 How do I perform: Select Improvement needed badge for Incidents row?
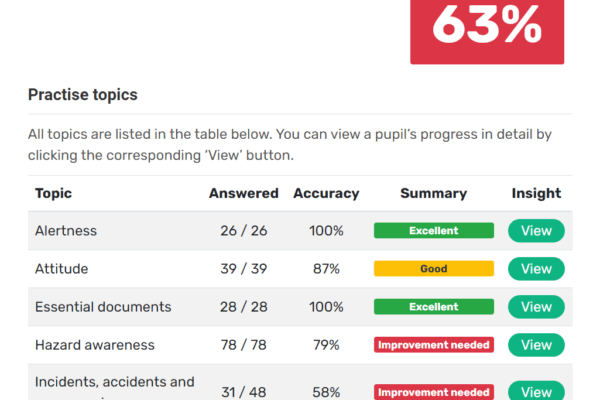434,392
